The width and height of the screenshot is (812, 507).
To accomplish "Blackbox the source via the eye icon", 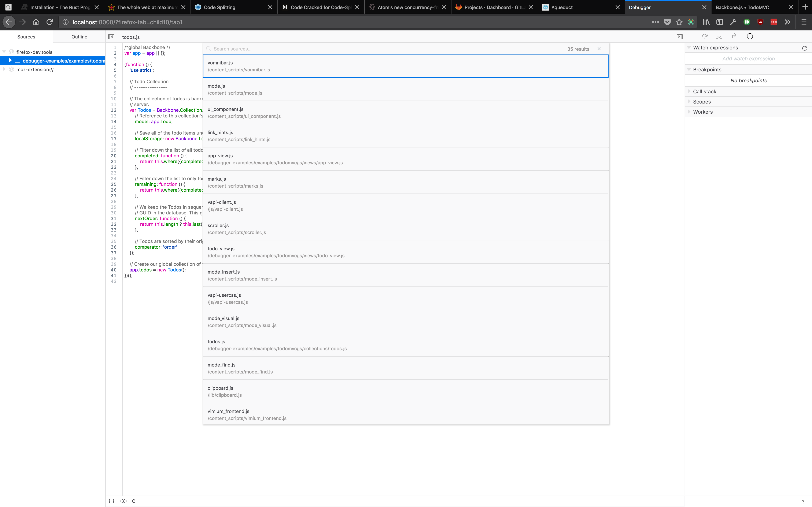I will 124,501.
